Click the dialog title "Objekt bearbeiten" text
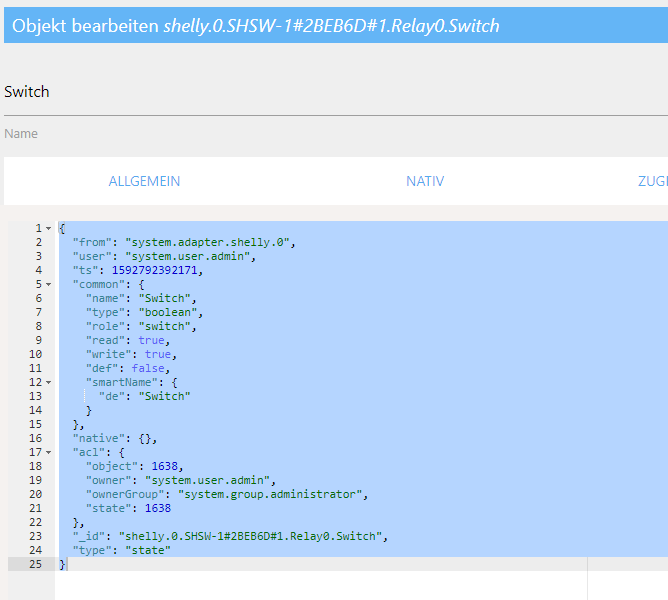668x600 pixels. tap(85, 26)
